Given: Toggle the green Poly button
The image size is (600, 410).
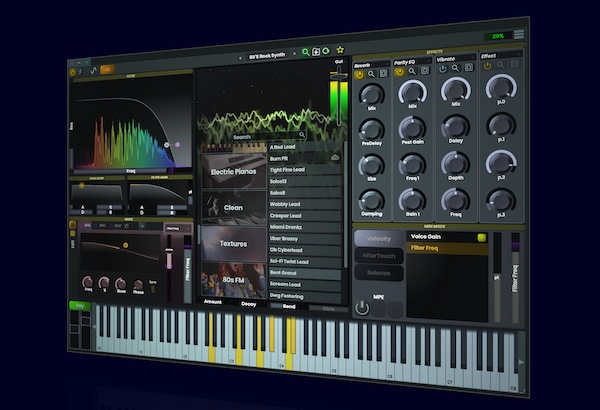Looking at the screenshot, I should pyautogui.click(x=80, y=305).
